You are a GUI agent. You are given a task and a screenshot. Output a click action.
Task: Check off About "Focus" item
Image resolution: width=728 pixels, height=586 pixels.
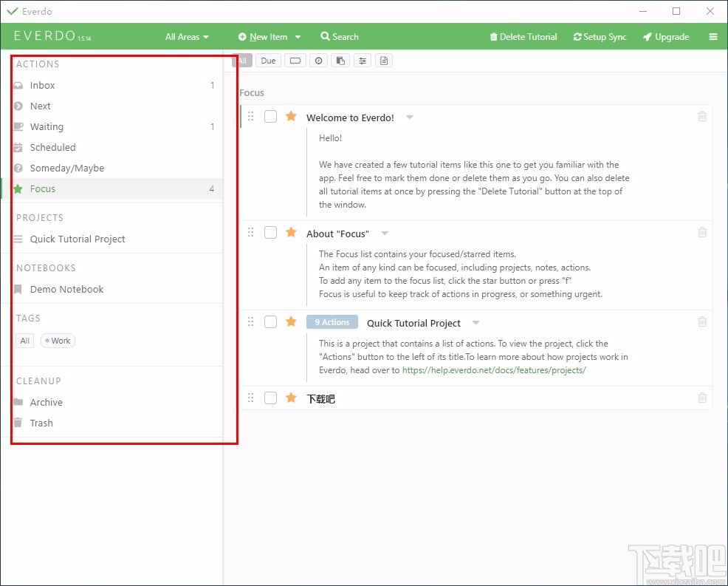coord(271,232)
